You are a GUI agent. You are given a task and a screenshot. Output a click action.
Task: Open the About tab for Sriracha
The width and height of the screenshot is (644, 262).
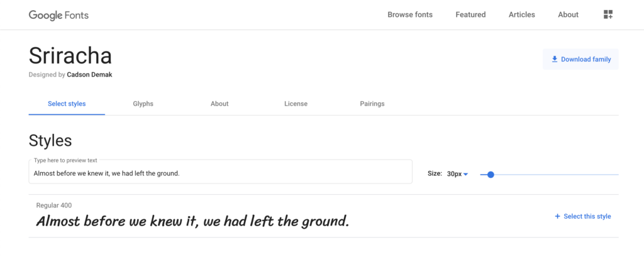tap(219, 104)
